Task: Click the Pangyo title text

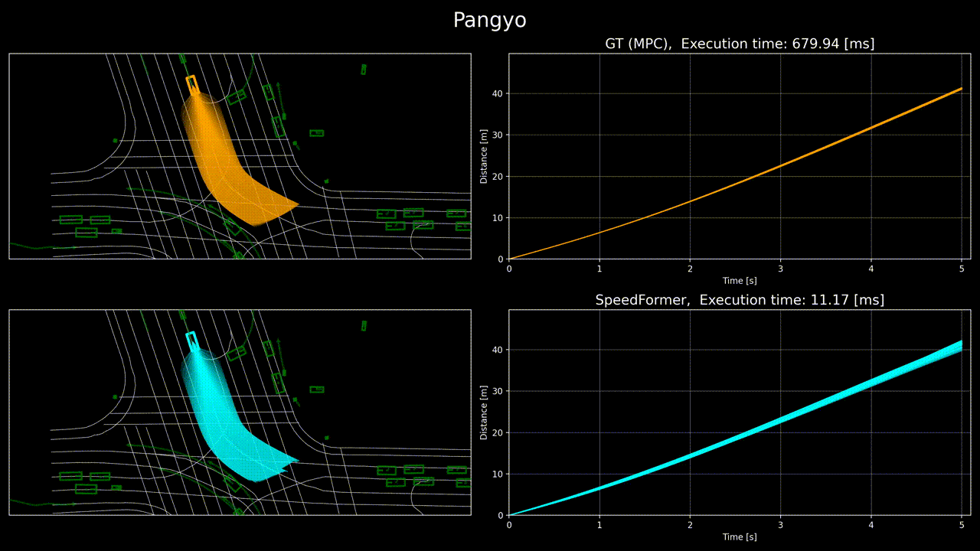Action: pyautogui.click(x=490, y=20)
